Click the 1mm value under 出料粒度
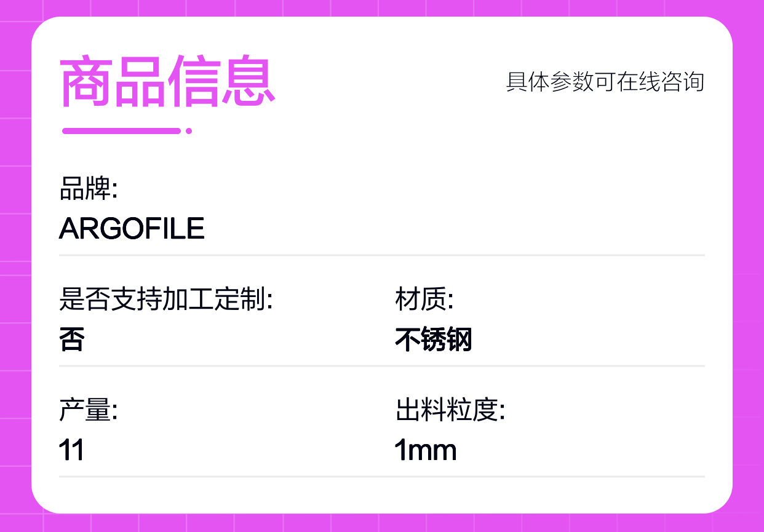The image size is (764, 532). pos(426,450)
